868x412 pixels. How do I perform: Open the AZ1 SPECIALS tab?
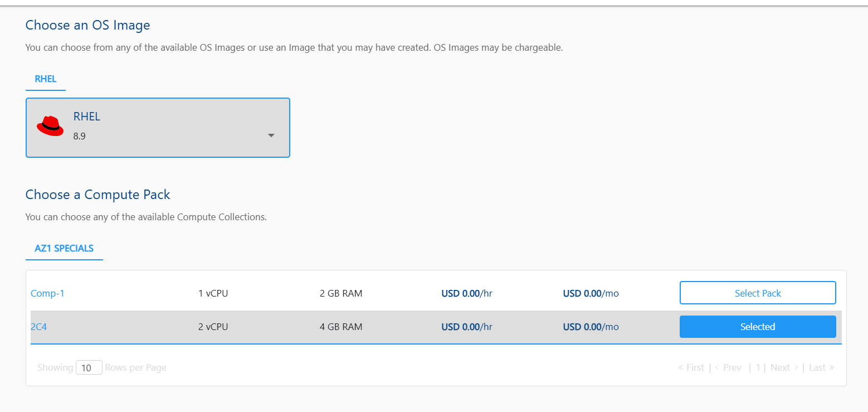(x=64, y=249)
